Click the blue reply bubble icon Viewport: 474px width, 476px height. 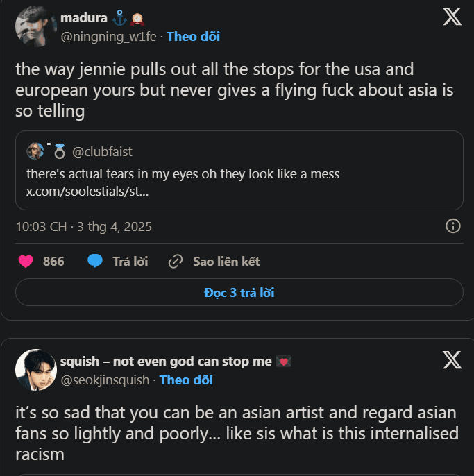tap(95, 262)
